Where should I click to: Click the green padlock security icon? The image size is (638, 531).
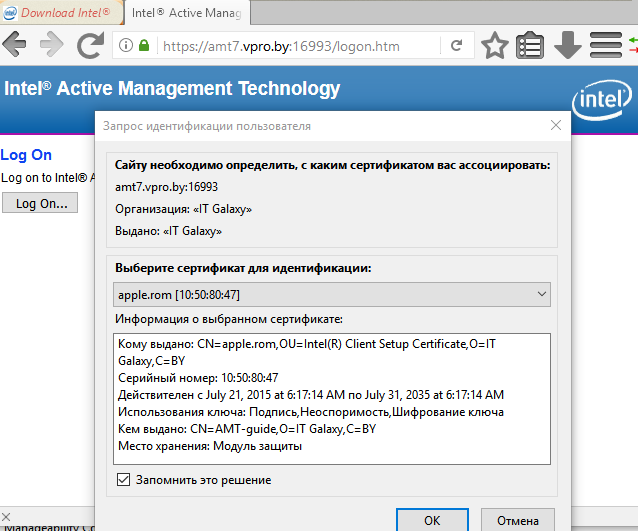[144, 45]
